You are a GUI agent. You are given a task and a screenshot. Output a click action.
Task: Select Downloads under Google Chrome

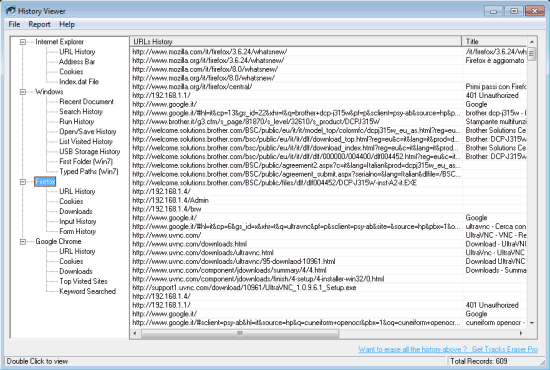tap(76, 271)
